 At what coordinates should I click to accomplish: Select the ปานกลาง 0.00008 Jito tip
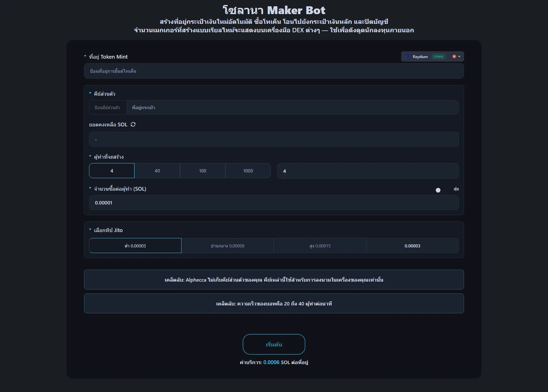point(228,246)
